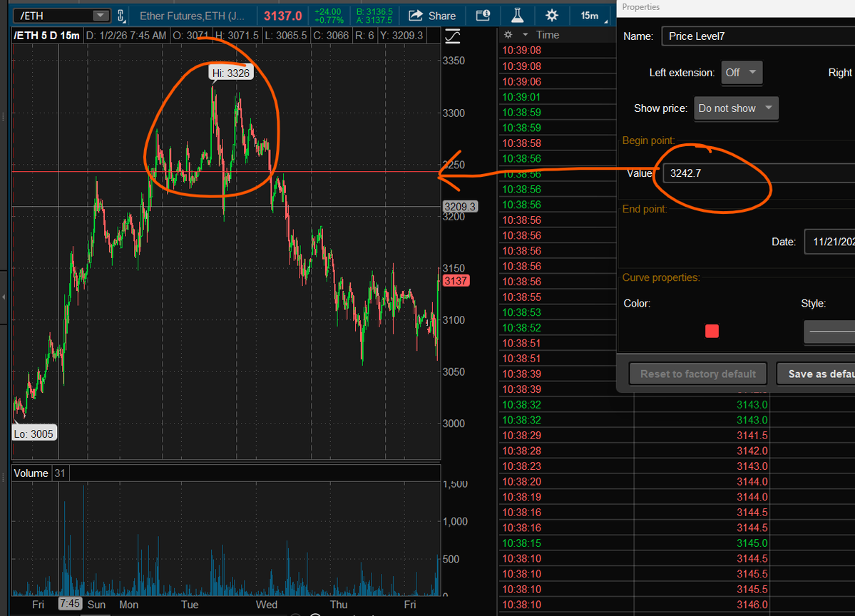Open the line Style dropdown
The width and height of the screenshot is (855, 616).
(x=829, y=332)
